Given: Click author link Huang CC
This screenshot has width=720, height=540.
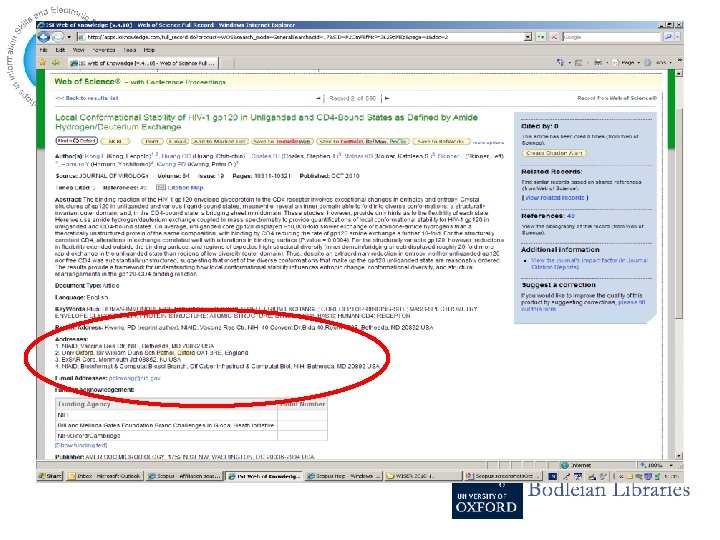Looking at the screenshot, I should pyautogui.click(x=176, y=157).
